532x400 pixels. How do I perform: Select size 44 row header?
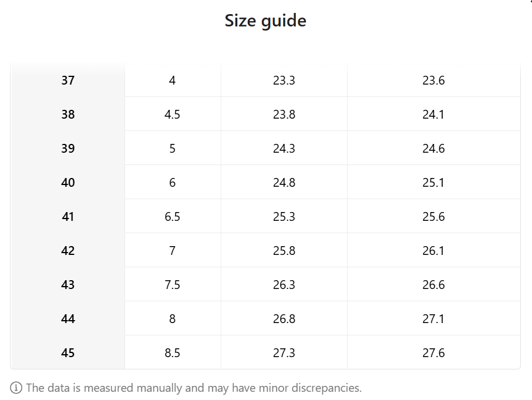(68, 319)
